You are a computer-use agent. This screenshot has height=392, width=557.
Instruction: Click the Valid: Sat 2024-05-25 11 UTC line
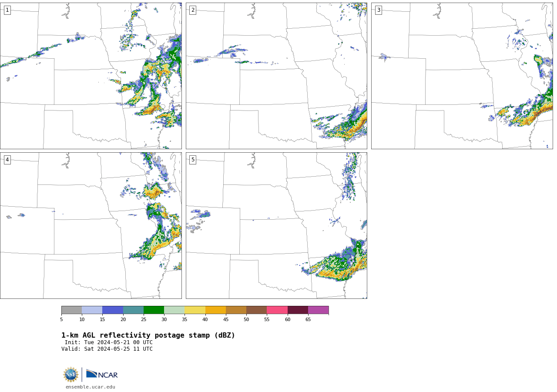tap(107, 349)
